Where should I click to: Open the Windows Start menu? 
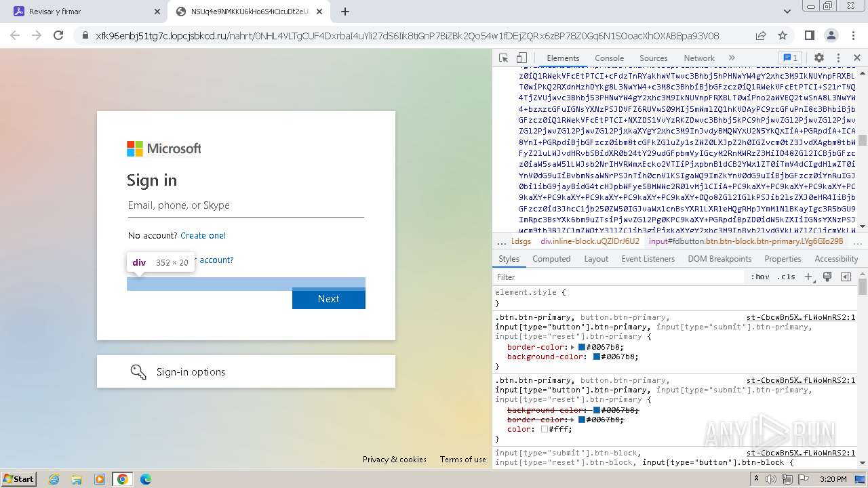[19, 479]
